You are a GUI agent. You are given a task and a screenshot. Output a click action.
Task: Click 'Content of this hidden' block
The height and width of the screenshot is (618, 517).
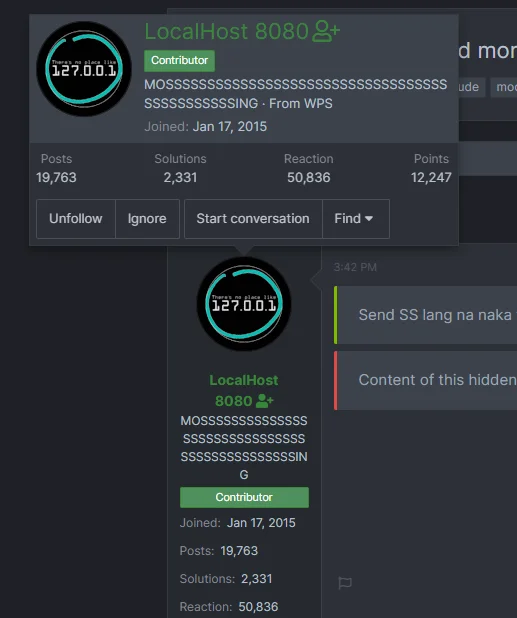pos(425,381)
